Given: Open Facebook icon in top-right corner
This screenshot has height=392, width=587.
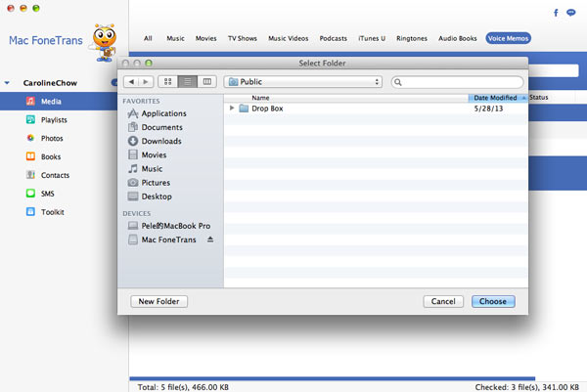Looking at the screenshot, I should pos(556,13).
